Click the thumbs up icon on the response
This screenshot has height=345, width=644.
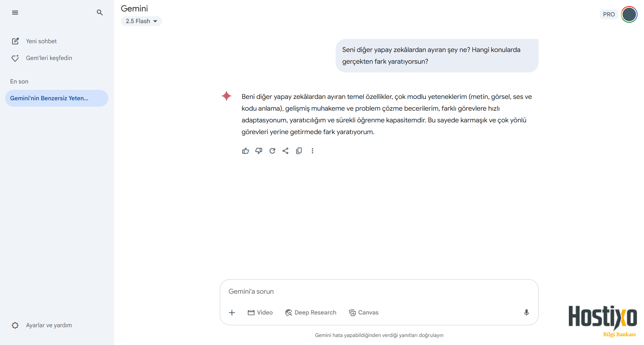click(245, 151)
